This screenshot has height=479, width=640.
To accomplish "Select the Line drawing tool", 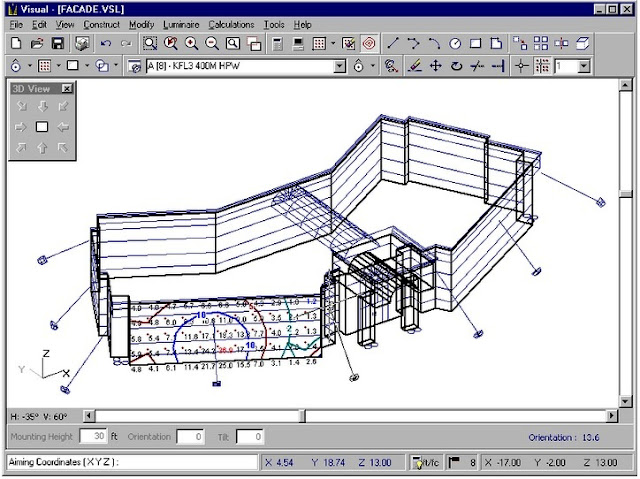I will click(393, 43).
